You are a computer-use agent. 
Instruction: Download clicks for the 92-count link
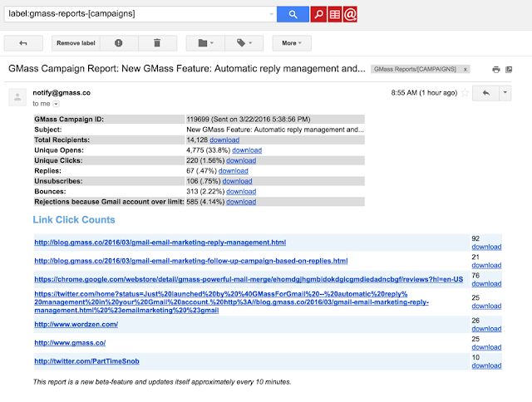(486, 247)
